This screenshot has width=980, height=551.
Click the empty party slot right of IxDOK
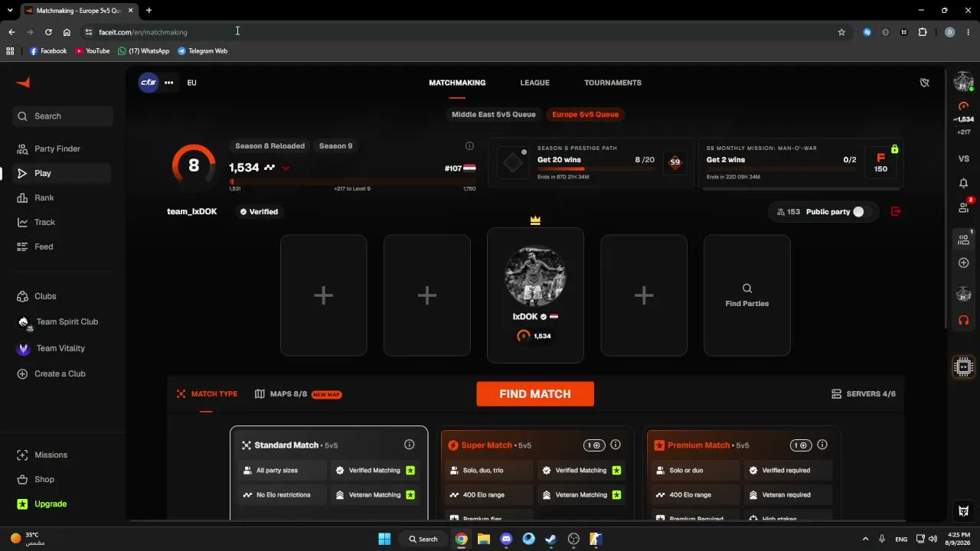[644, 295]
